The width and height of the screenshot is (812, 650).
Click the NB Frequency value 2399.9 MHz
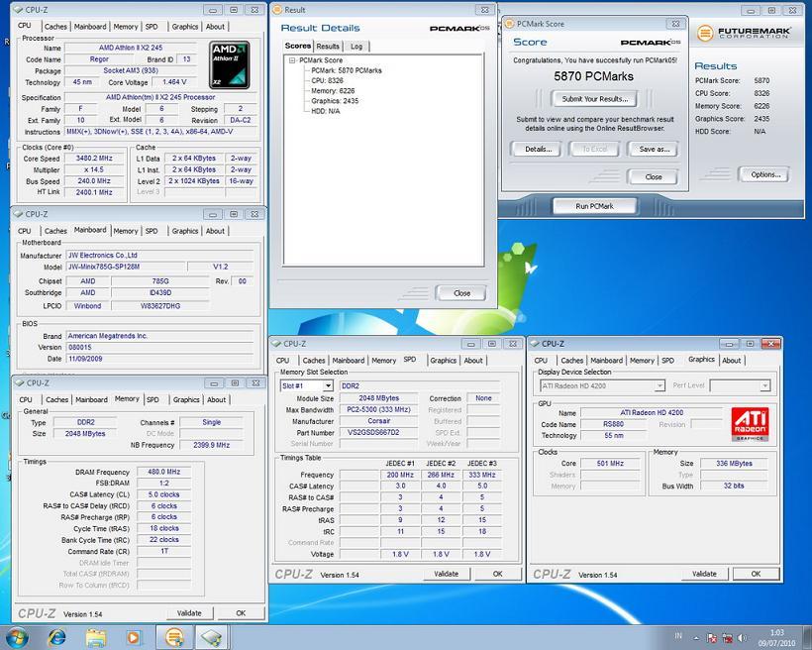[x=211, y=445]
